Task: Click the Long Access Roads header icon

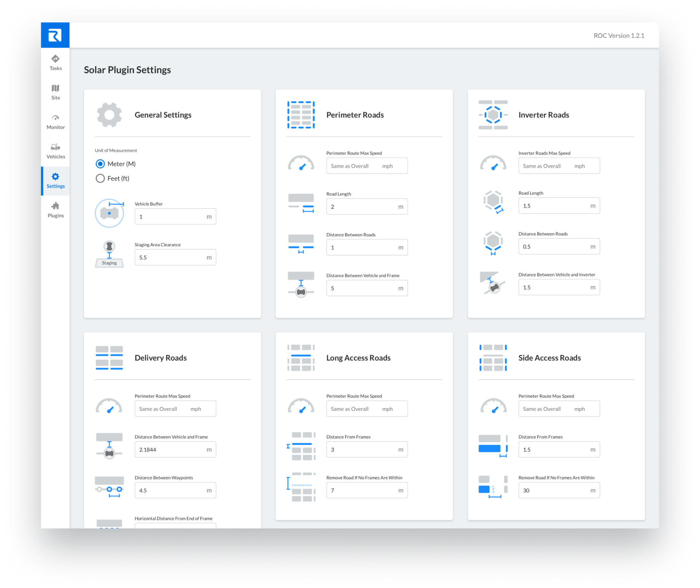Action: [301, 358]
